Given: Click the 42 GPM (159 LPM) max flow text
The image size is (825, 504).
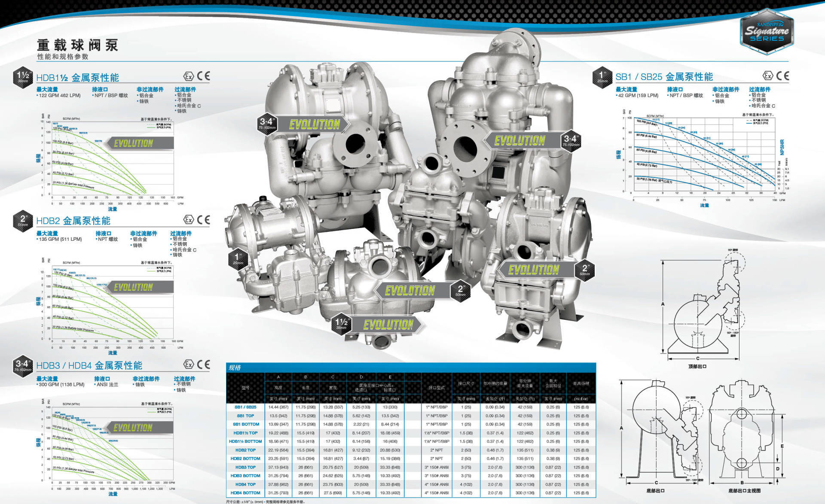Looking at the screenshot, I should click(637, 96).
